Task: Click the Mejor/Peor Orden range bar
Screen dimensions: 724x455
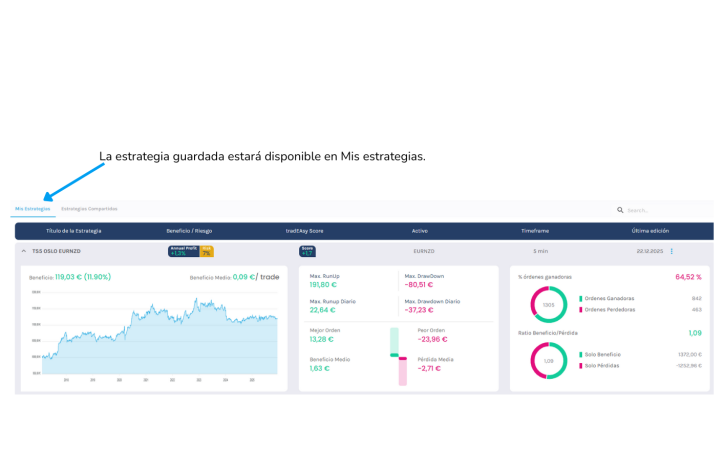Action: [x=398, y=356]
